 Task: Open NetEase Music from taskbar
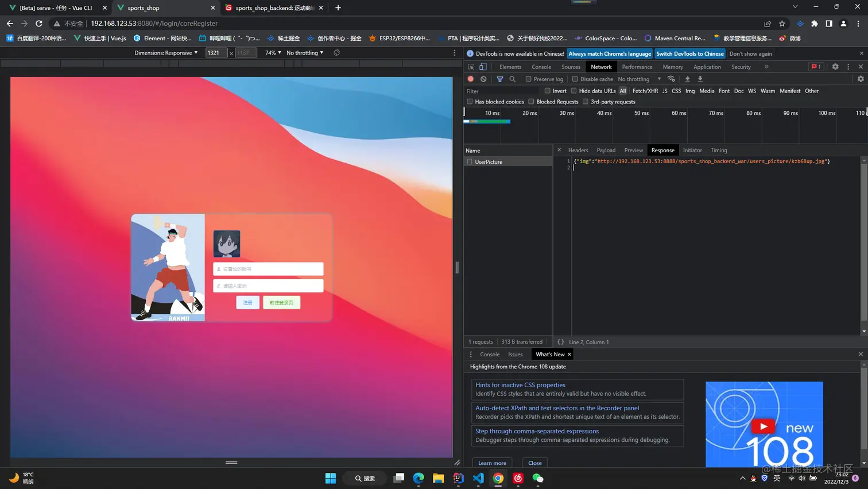518,478
